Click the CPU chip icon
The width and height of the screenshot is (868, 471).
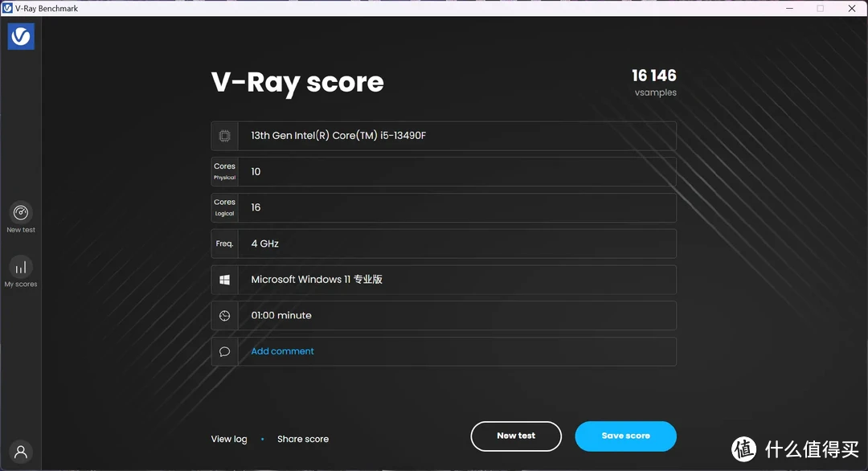[225, 136]
